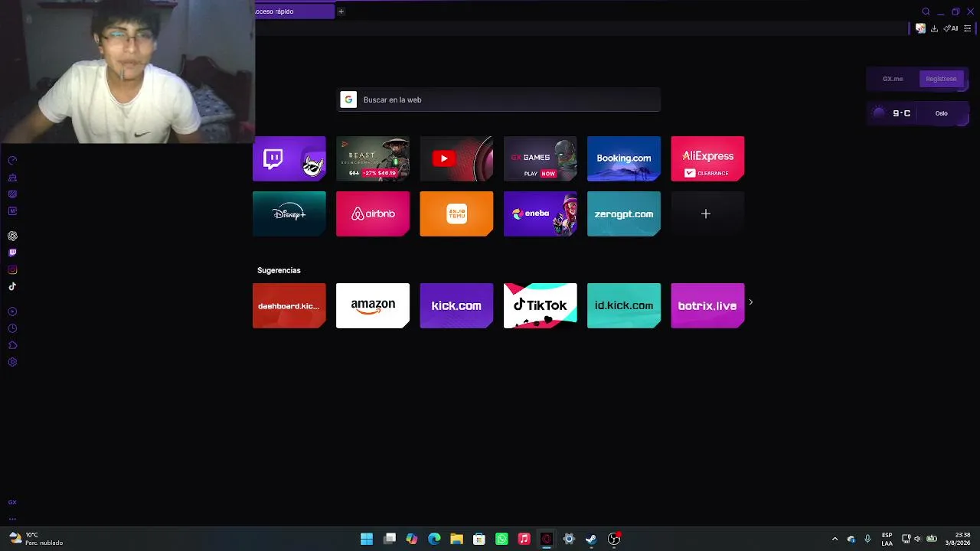The width and height of the screenshot is (980, 551).
Task: Open the YouTube speed dial tile
Action: coord(456,158)
